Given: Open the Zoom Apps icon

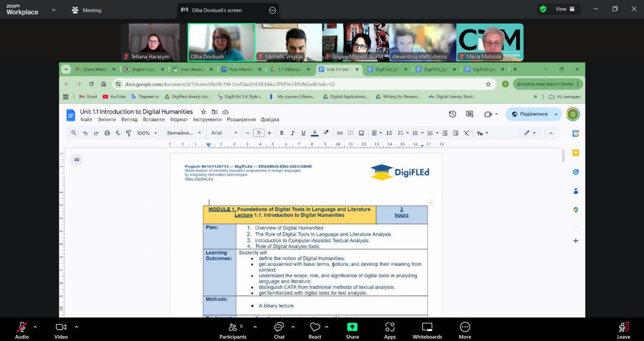Looking at the screenshot, I should 389,327.
